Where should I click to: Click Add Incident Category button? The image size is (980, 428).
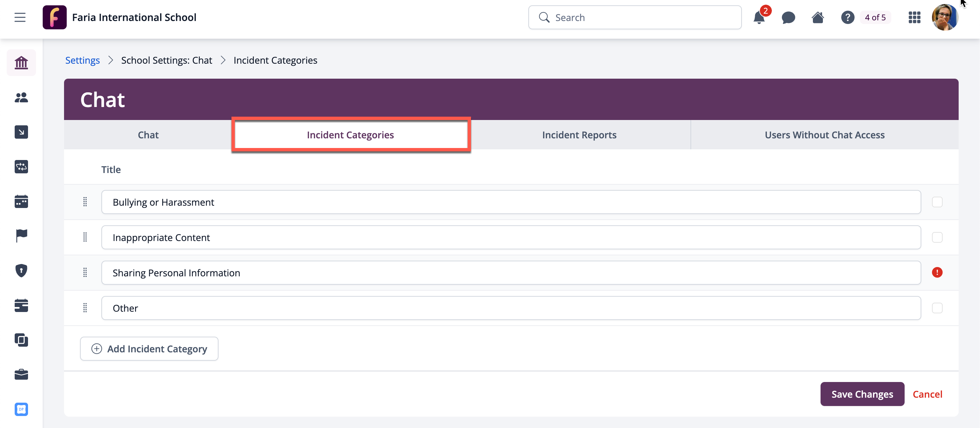click(x=149, y=349)
